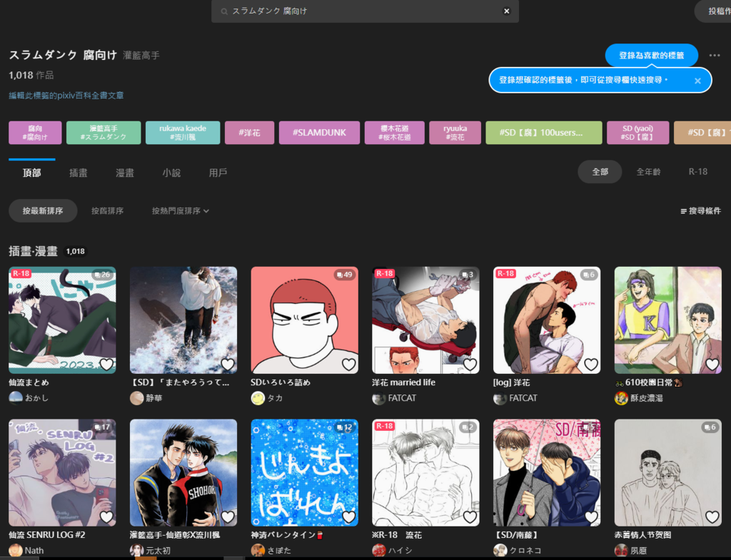This screenshot has width=731, height=560.
Task: Open the 仙流 SENRU LOG #2 title link
Action: coord(47,535)
